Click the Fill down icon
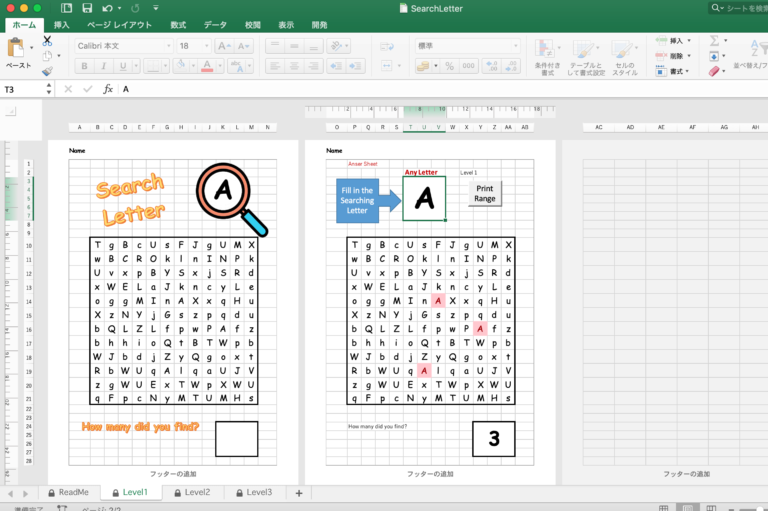The width and height of the screenshot is (768, 511). [714, 56]
